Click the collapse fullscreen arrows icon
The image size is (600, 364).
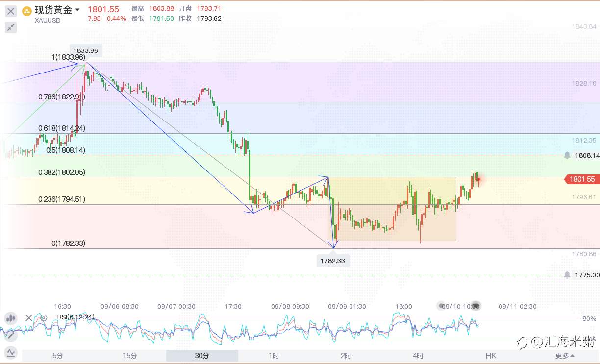(x=10, y=27)
